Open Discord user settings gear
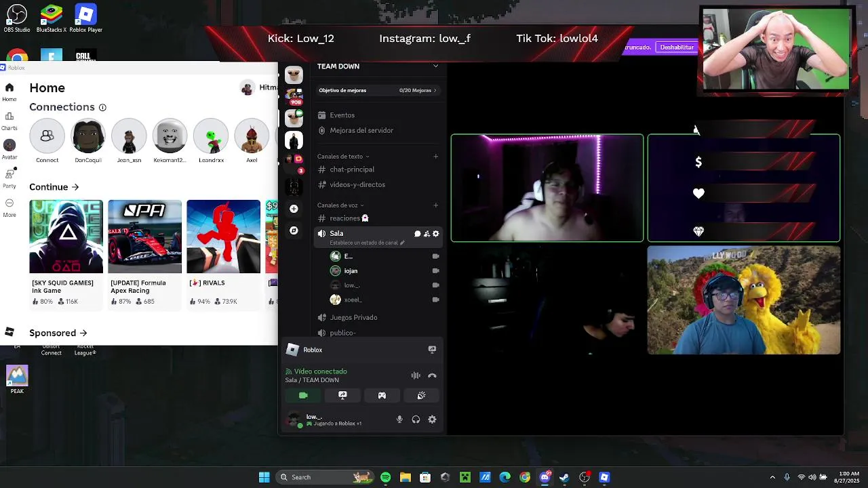868x488 pixels. 432,420
